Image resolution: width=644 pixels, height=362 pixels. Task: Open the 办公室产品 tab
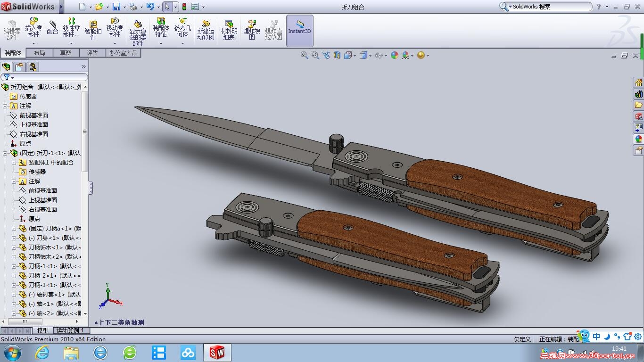tap(124, 53)
